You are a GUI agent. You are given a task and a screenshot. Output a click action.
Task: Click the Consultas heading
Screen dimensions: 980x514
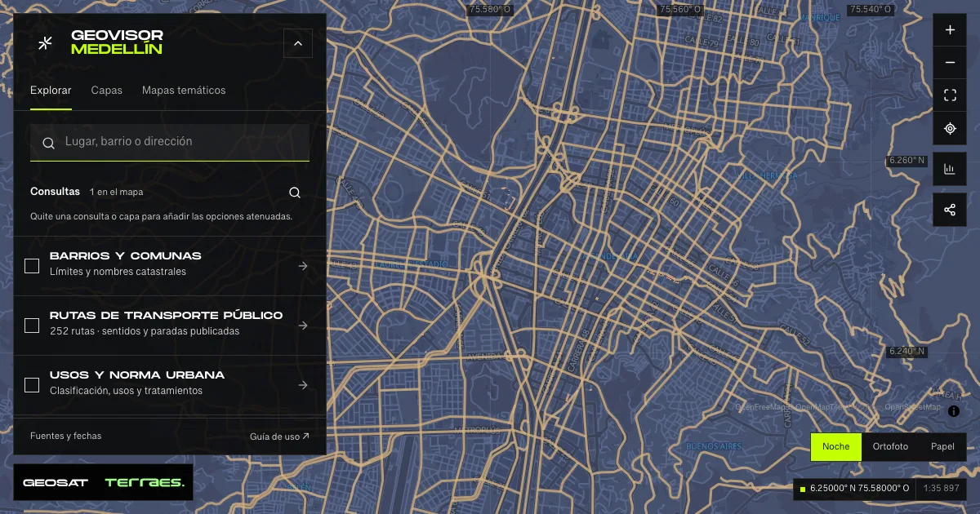point(55,192)
